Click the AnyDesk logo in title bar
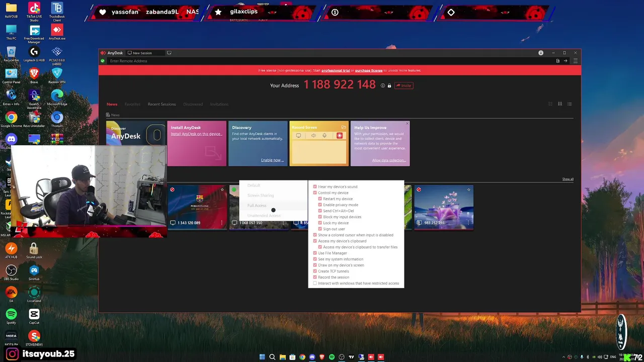This screenshot has width=644, height=362. click(x=103, y=53)
